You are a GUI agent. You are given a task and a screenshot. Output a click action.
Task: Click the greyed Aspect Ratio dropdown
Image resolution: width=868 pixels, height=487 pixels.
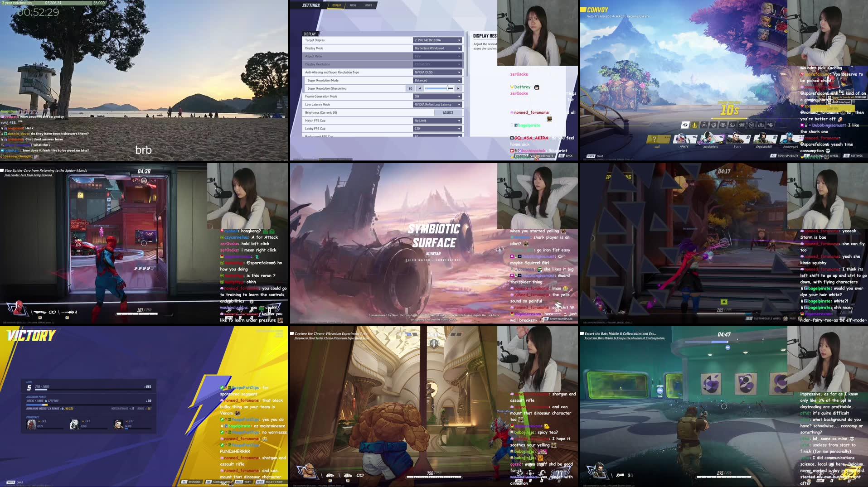coord(437,56)
